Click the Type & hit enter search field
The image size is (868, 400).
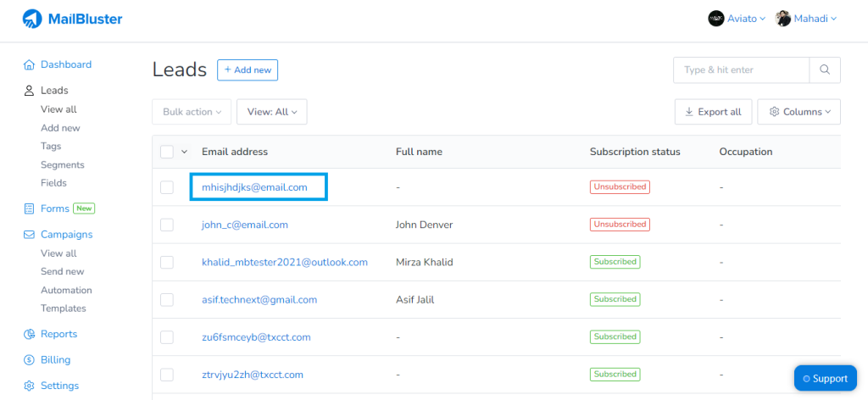[741, 69]
